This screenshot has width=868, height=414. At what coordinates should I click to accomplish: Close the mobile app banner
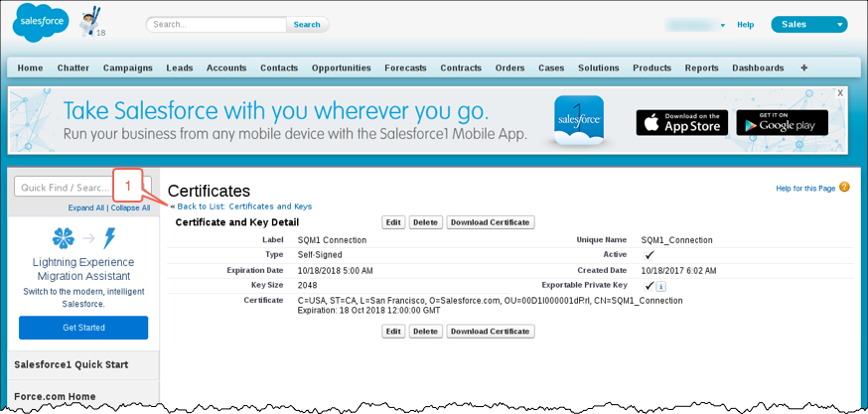(840, 93)
